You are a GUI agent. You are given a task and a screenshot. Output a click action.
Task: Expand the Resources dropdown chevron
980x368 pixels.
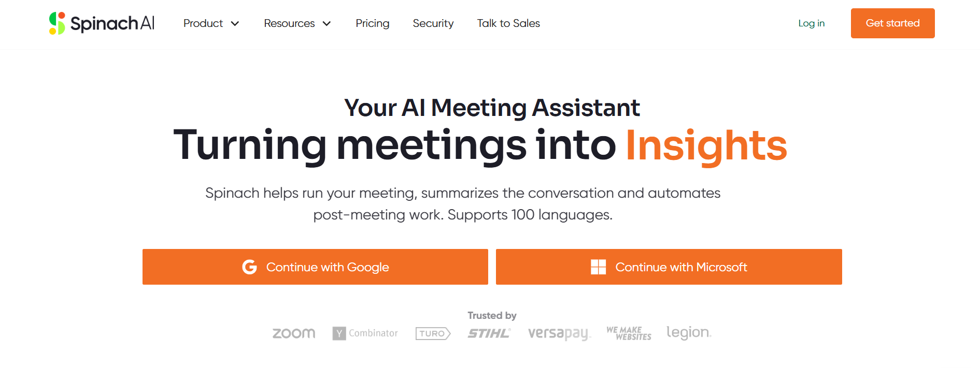click(x=326, y=23)
